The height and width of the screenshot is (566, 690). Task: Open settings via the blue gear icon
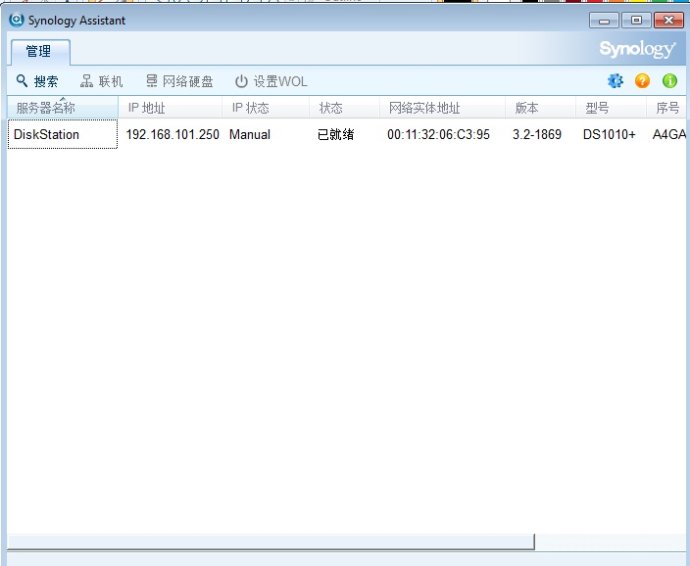pyautogui.click(x=615, y=81)
